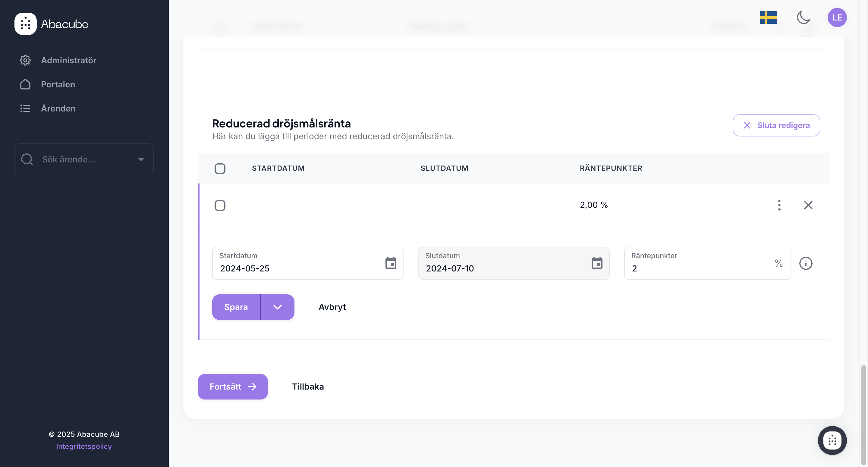
Task: Check the 2,00 % row checkbox
Action: pos(220,205)
